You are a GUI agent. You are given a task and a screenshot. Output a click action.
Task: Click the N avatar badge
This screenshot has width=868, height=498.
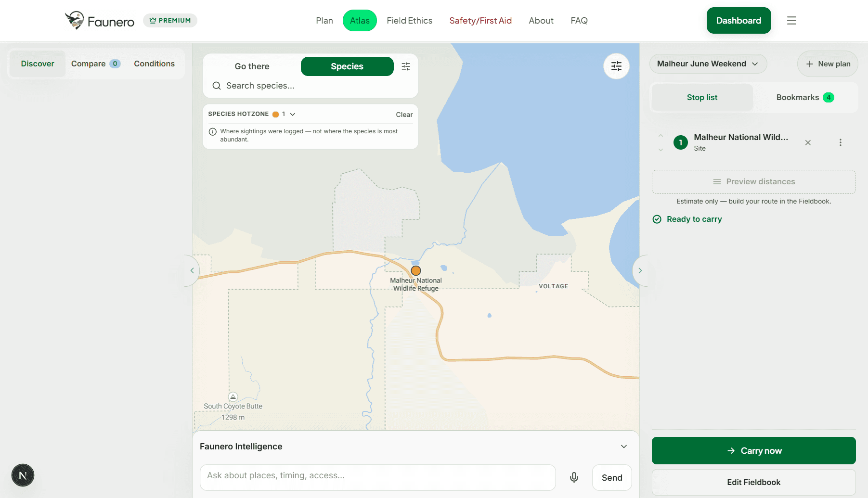pos(23,475)
